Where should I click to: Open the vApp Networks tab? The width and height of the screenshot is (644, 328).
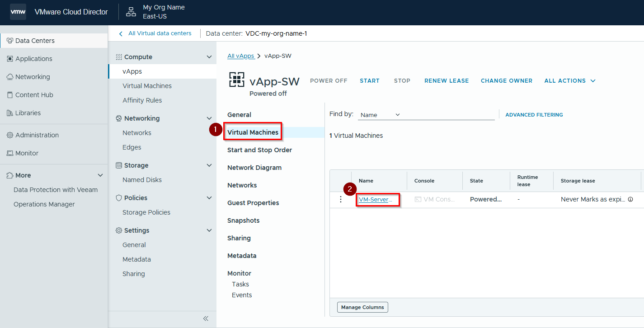pyautogui.click(x=242, y=185)
